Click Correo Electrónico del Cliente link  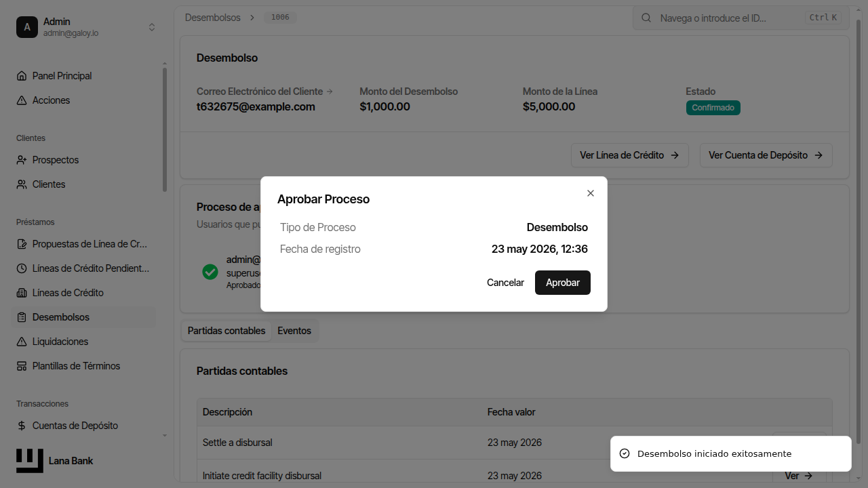[264, 91]
